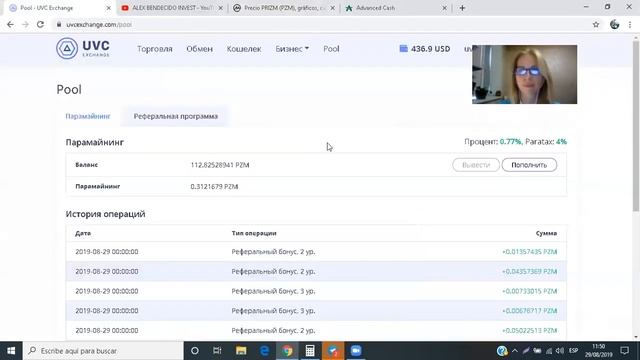
Task: Click the +0.04357369 PZM amount
Action: (529, 271)
